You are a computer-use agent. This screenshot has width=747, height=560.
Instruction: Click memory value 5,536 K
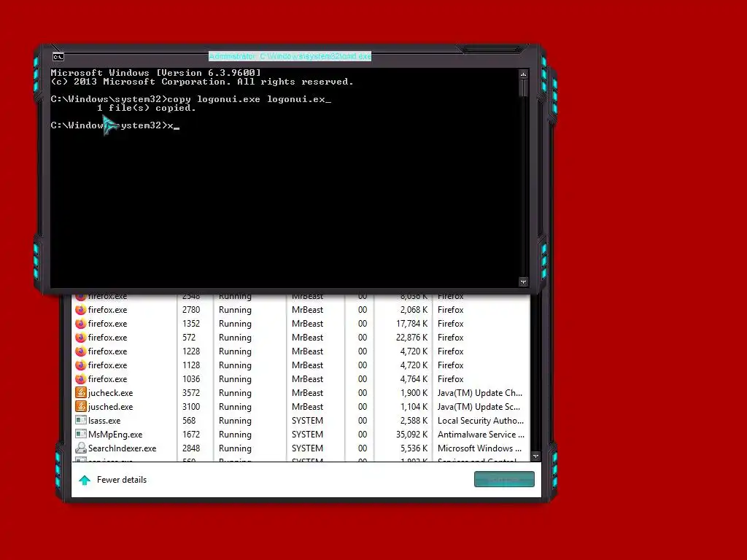tap(414, 448)
